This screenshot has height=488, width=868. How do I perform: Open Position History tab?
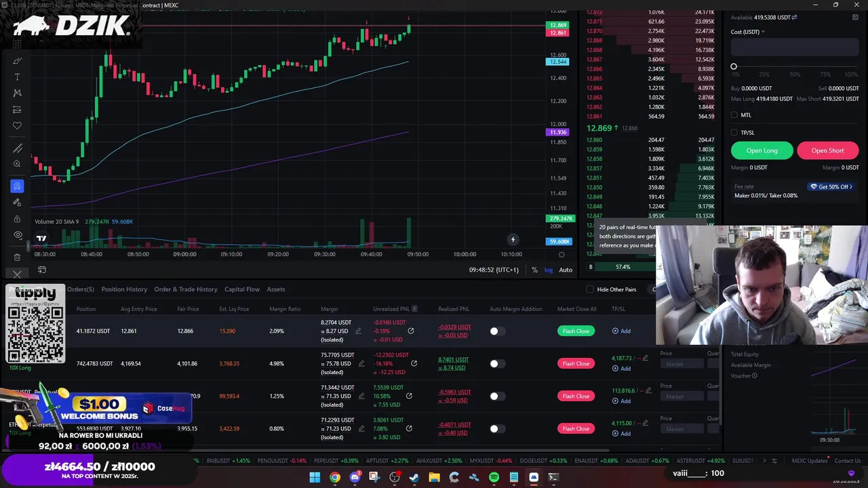pos(124,289)
